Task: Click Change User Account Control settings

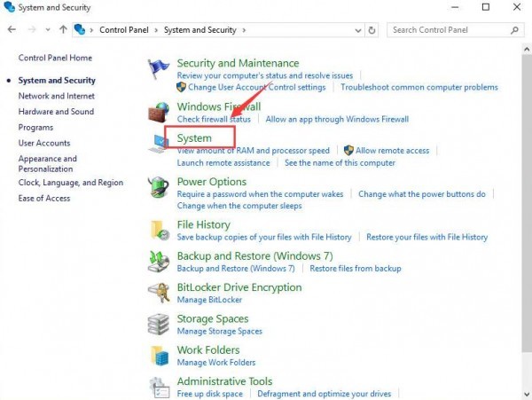Action: [257, 87]
